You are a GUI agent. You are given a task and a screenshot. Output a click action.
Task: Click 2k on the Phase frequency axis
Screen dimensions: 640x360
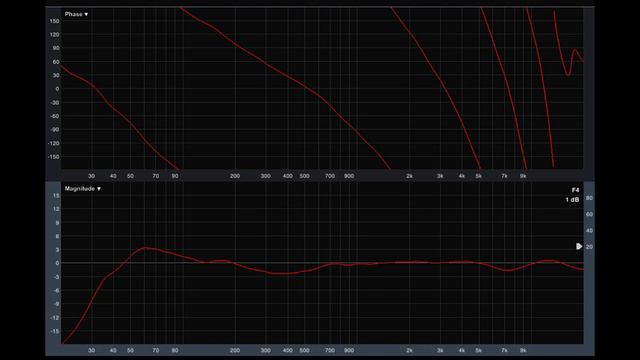(409, 176)
